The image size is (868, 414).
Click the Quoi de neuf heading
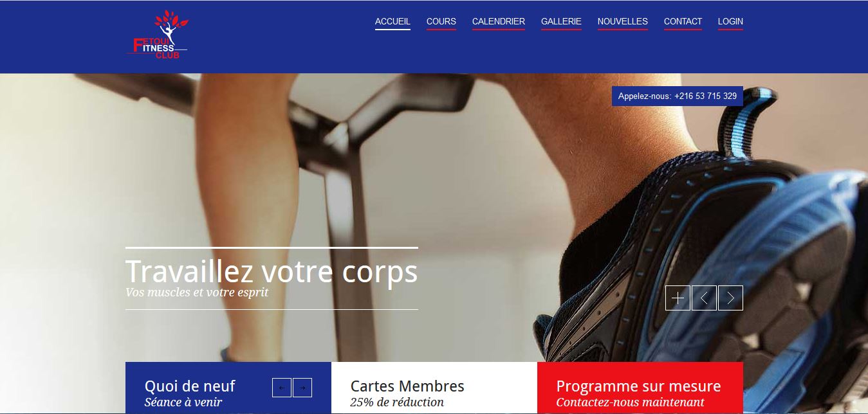[190, 386]
